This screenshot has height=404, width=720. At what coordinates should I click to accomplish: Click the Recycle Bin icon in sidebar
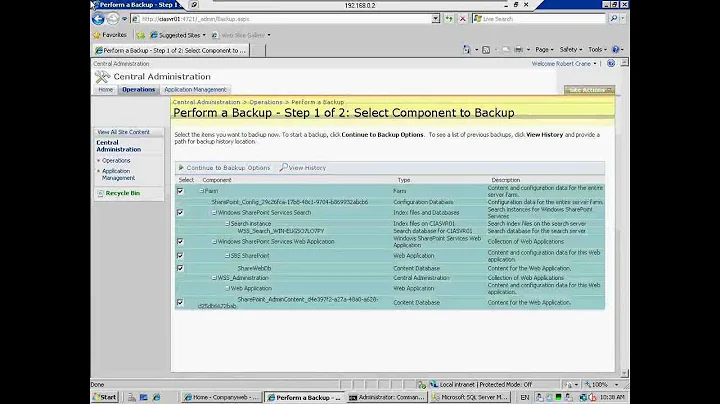pos(101,193)
